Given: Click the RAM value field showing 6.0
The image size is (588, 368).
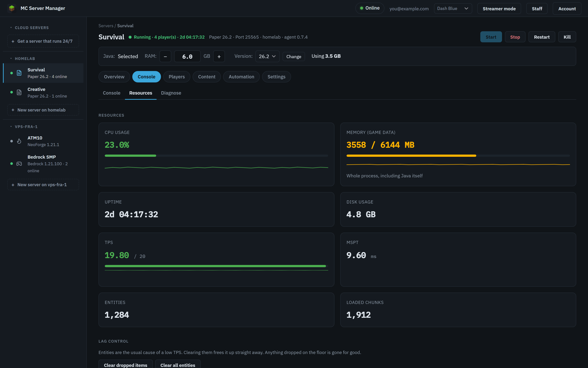Looking at the screenshot, I should tap(187, 56).
